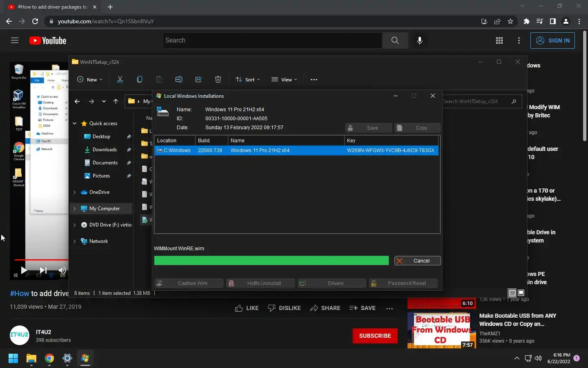Select Pictures in navigation pane
Viewport: 588px width, 368px height.
pos(101,176)
